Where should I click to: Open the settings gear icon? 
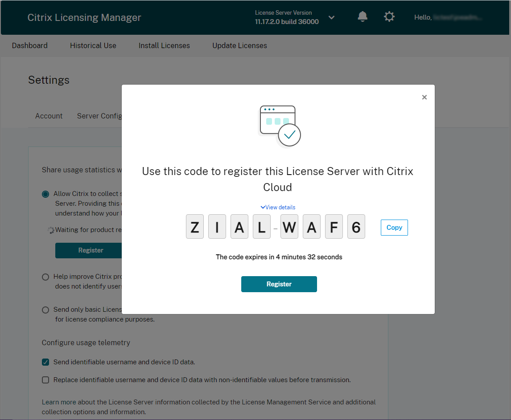pyautogui.click(x=389, y=16)
